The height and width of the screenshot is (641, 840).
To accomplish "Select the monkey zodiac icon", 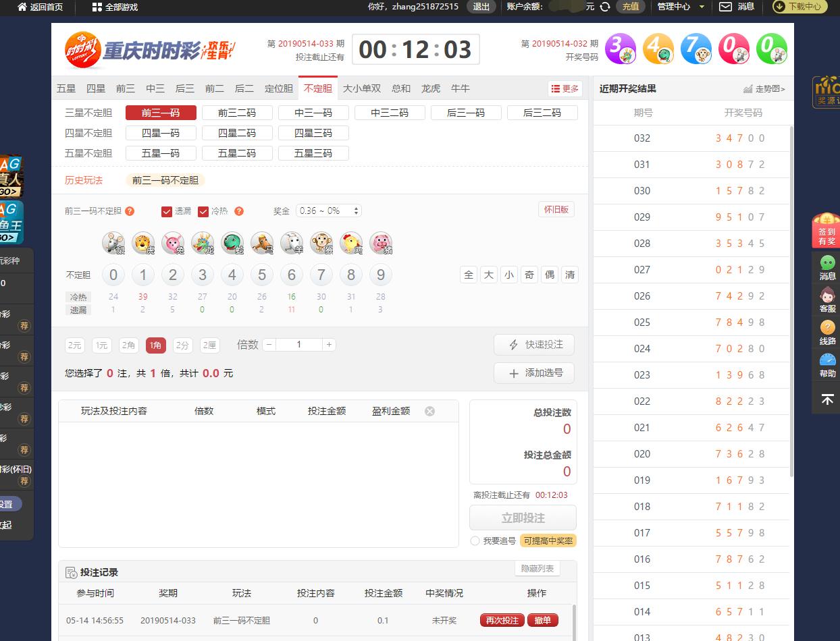I will [321, 243].
